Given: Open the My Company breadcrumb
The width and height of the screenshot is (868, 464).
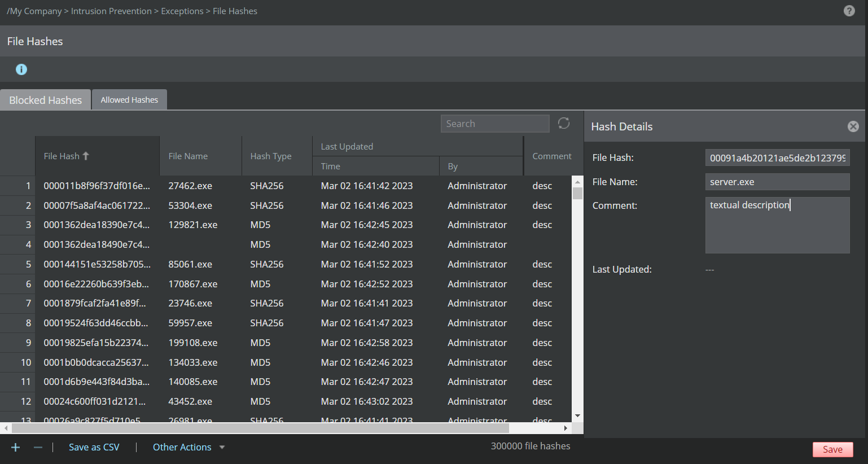Looking at the screenshot, I should [34, 11].
